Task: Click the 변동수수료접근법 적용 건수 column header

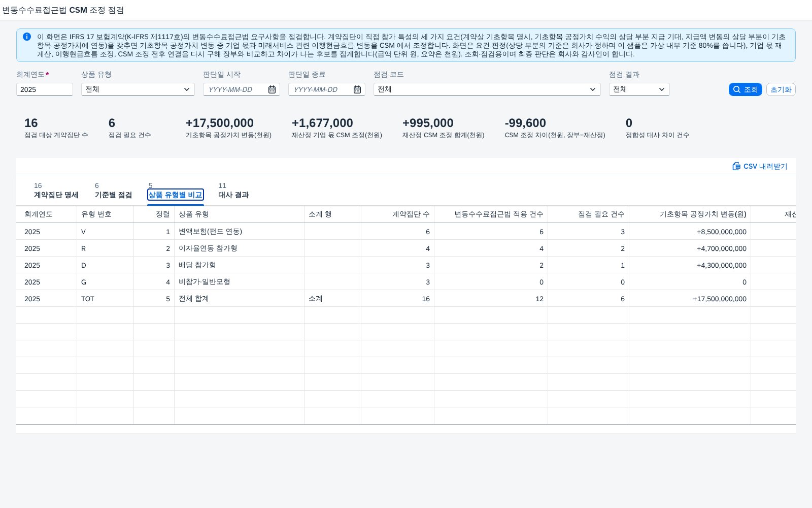Action: pyautogui.click(x=491, y=214)
